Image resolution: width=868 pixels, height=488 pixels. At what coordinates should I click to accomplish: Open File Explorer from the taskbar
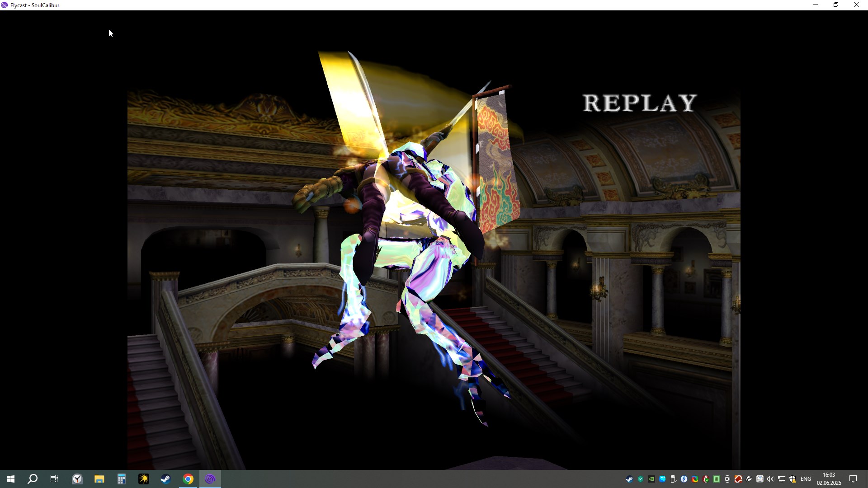99,479
